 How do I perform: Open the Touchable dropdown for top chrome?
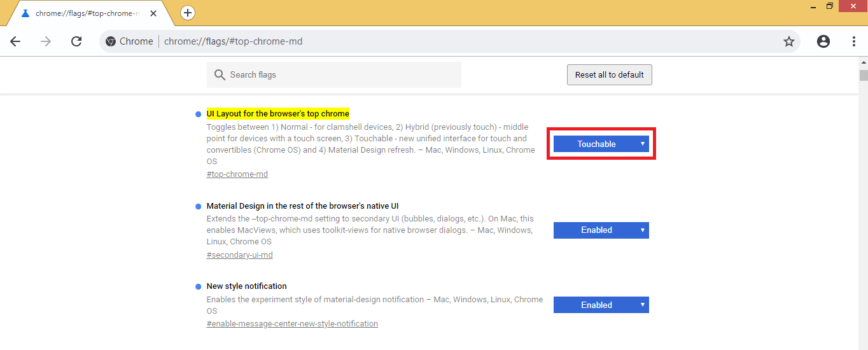(601, 144)
